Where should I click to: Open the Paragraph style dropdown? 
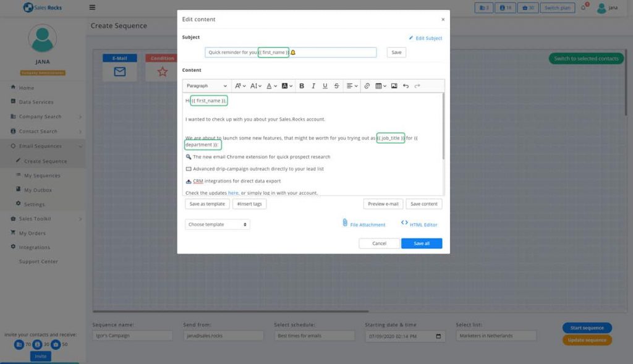tap(207, 86)
